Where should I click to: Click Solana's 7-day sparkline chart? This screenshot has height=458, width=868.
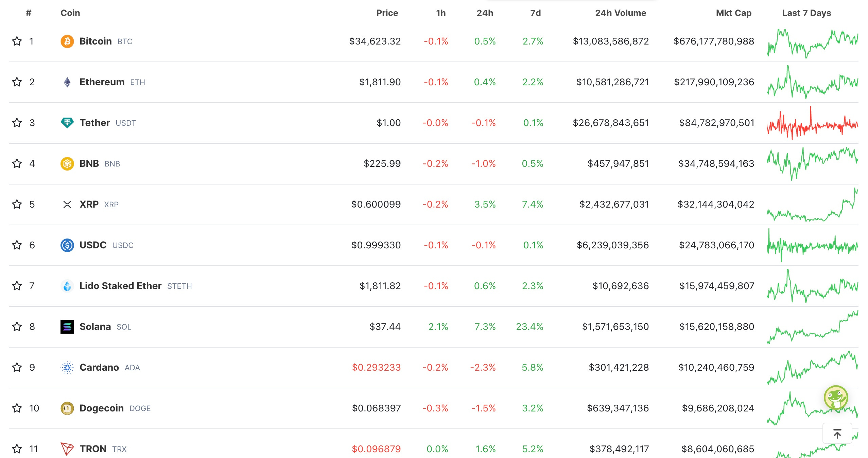coord(812,327)
